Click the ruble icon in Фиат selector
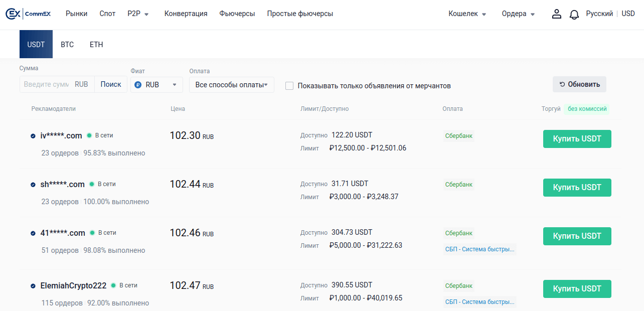 click(x=138, y=85)
